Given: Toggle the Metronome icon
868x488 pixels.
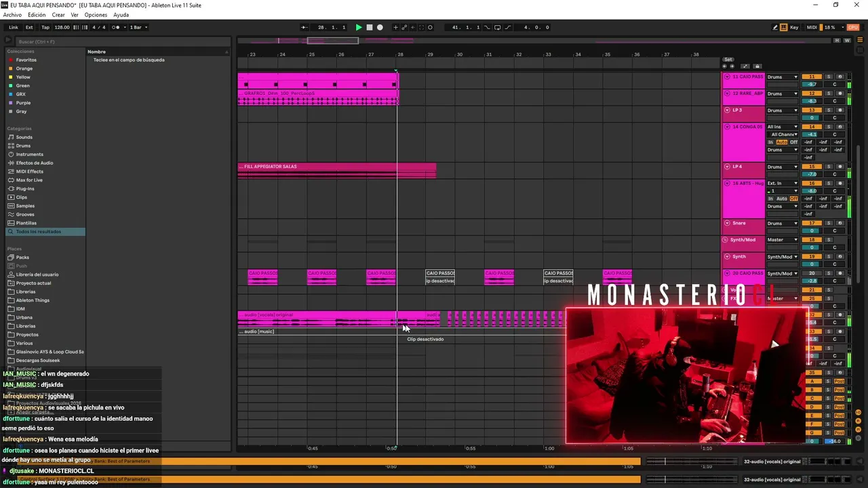Looking at the screenshot, I should pos(116,28).
